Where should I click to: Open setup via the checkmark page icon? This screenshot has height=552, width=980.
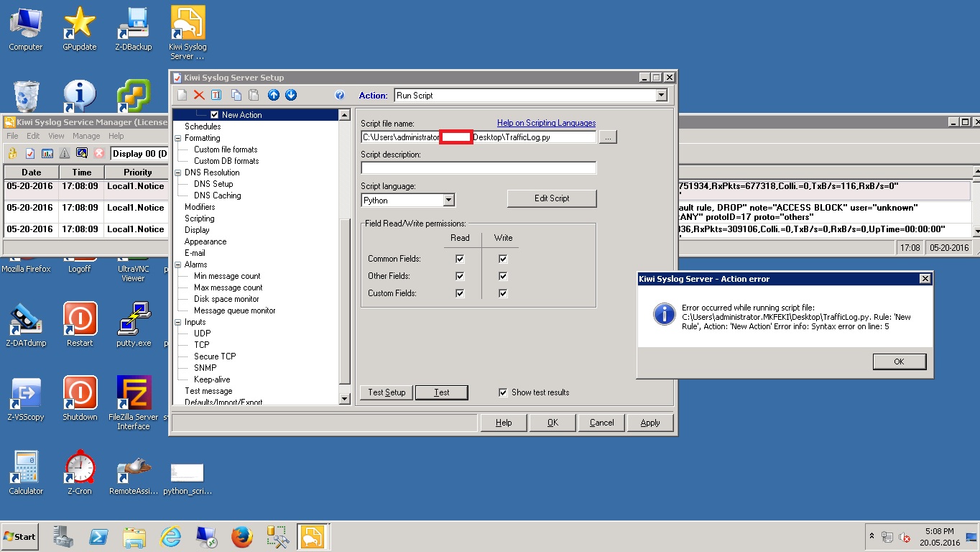30,153
